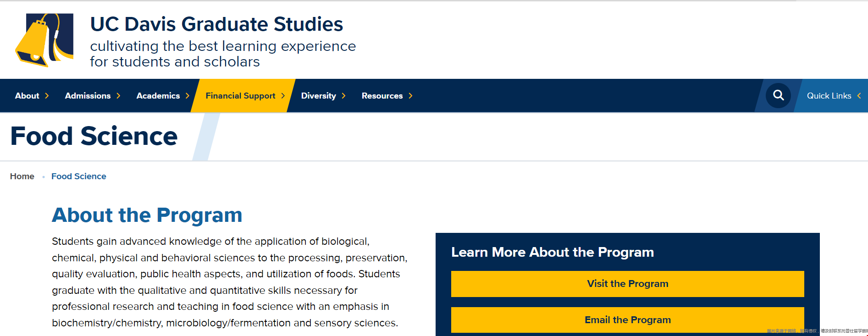Open the Resources menu item

pyautogui.click(x=382, y=96)
